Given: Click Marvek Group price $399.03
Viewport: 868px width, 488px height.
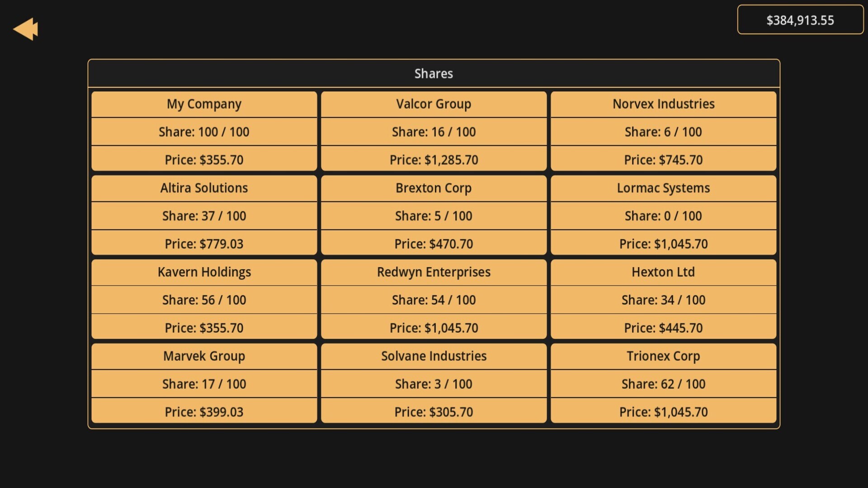Looking at the screenshot, I should [x=204, y=412].
